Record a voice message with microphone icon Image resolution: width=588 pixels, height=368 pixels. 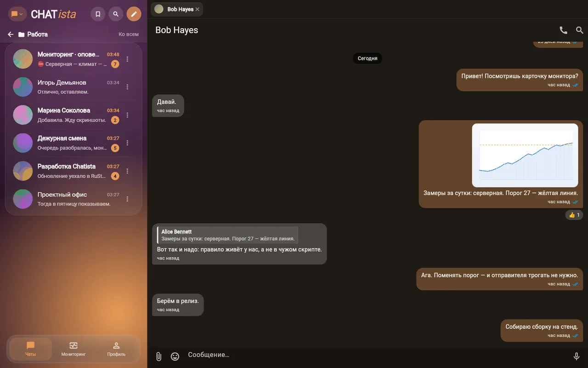[x=577, y=356]
